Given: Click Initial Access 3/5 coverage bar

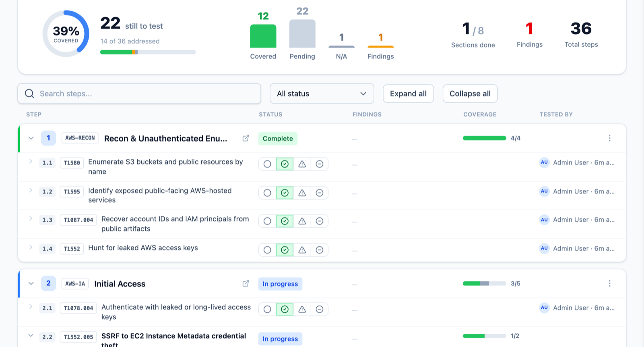Looking at the screenshot, I should pyautogui.click(x=484, y=284).
